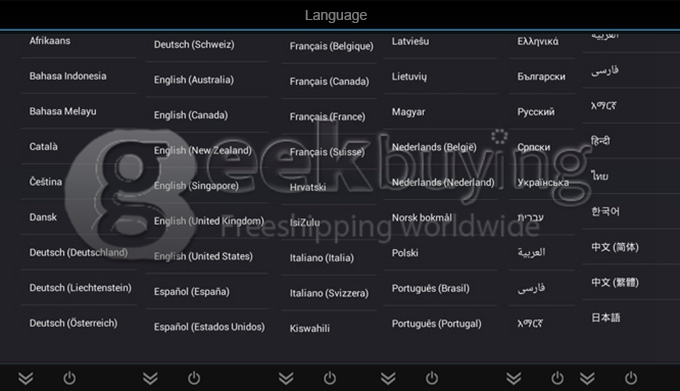Tap the power icon below the Afrikaans column
680x391 pixels.
(69, 378)
